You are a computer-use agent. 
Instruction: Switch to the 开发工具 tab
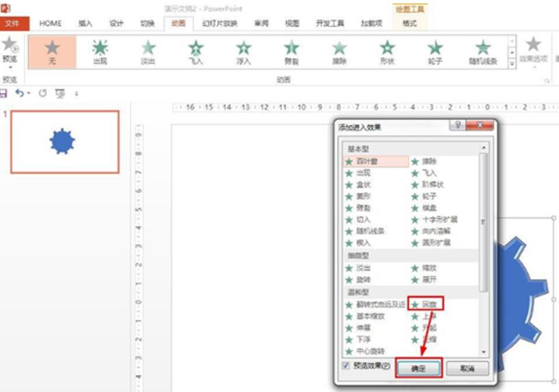330,23
